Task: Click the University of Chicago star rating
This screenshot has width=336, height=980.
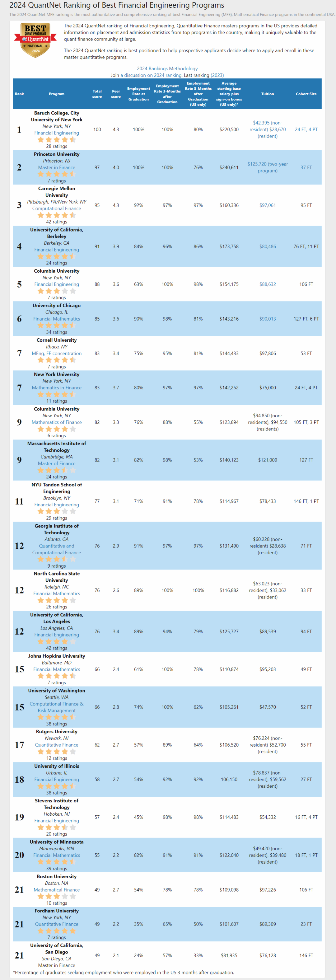Action: 57,325
